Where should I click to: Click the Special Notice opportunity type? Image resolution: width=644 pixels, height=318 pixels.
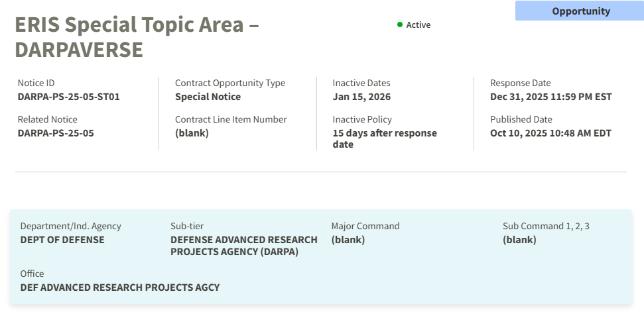tap(208, 97)
